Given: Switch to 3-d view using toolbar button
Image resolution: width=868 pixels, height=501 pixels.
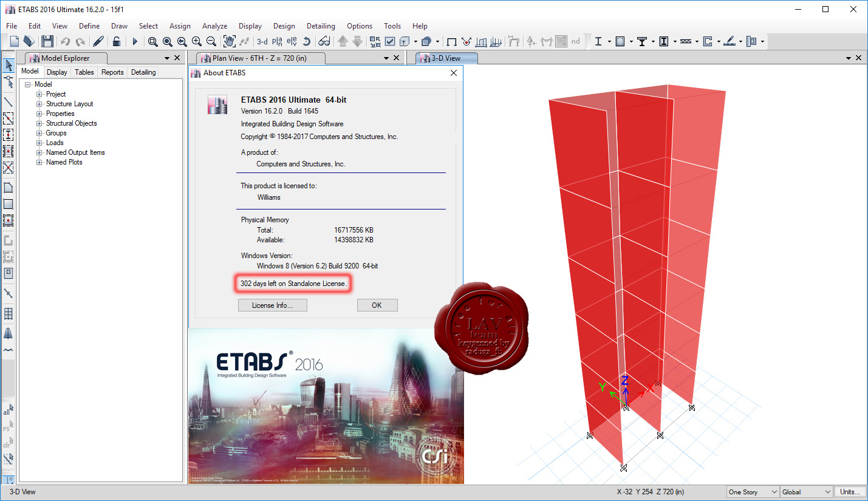Looking at the screenshot, I should (262, 41).
